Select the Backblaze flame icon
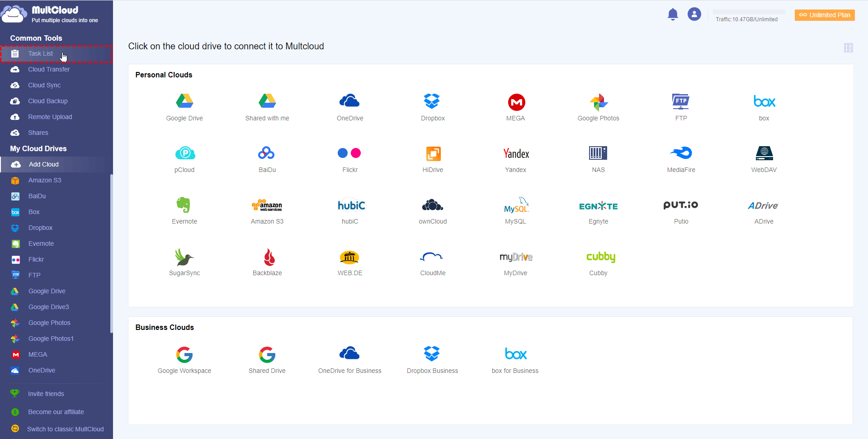This screenshot has width=868, height=439. point(269,257)
